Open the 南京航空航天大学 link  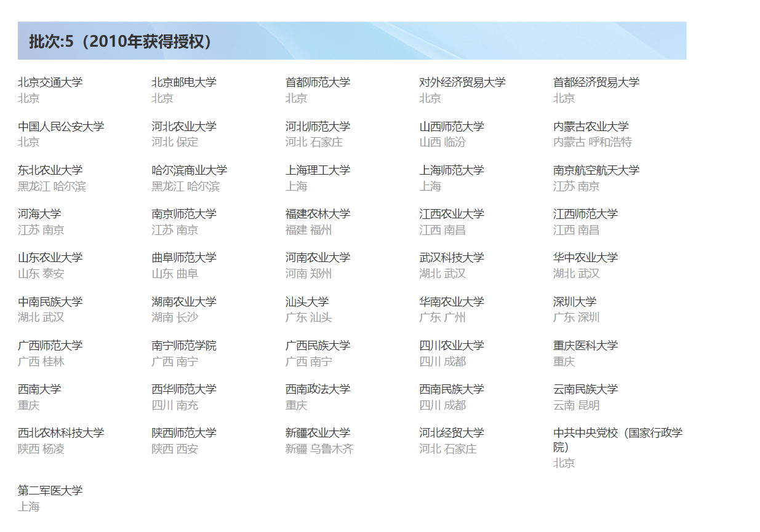[596, 169]
